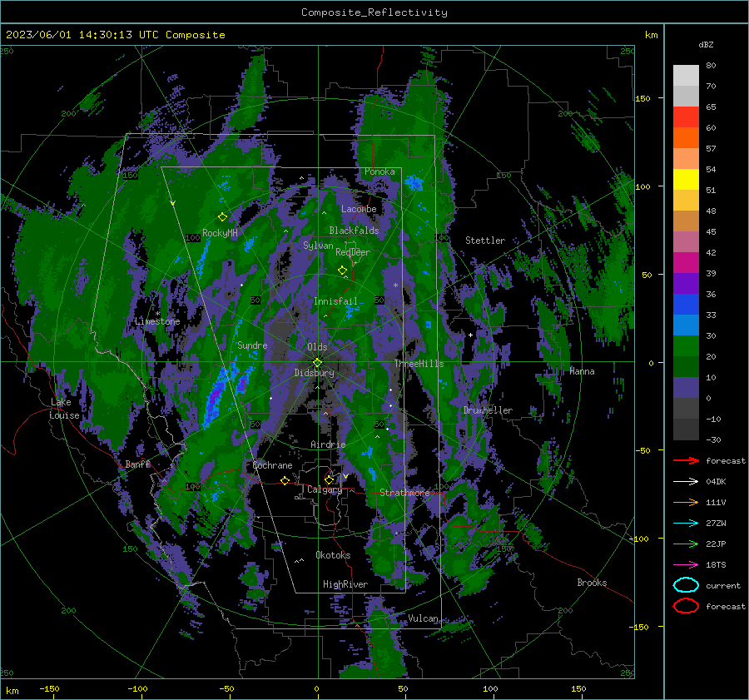Viewport: 749px width, 700px height.
Task: Click the Cochrane city label
Action: pos(272,465)
